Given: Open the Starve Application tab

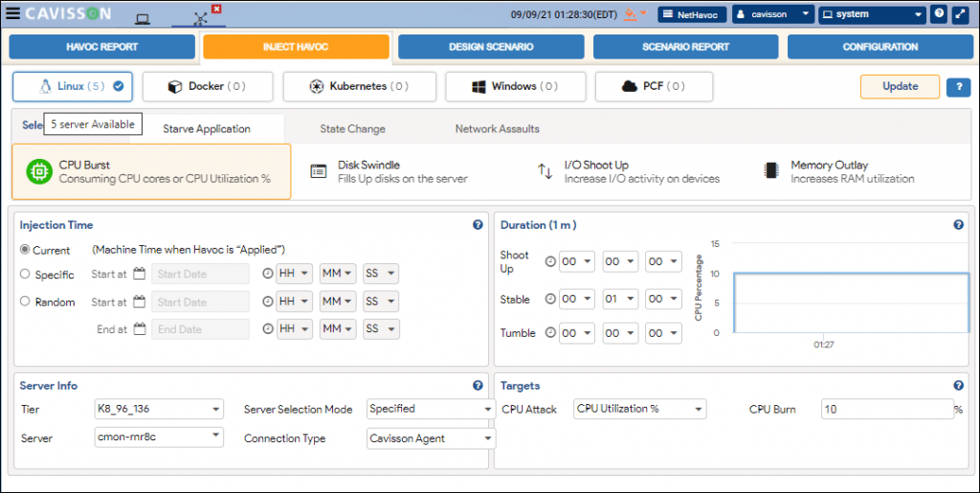Looking at the screenshot, I should tap(207, 128).
